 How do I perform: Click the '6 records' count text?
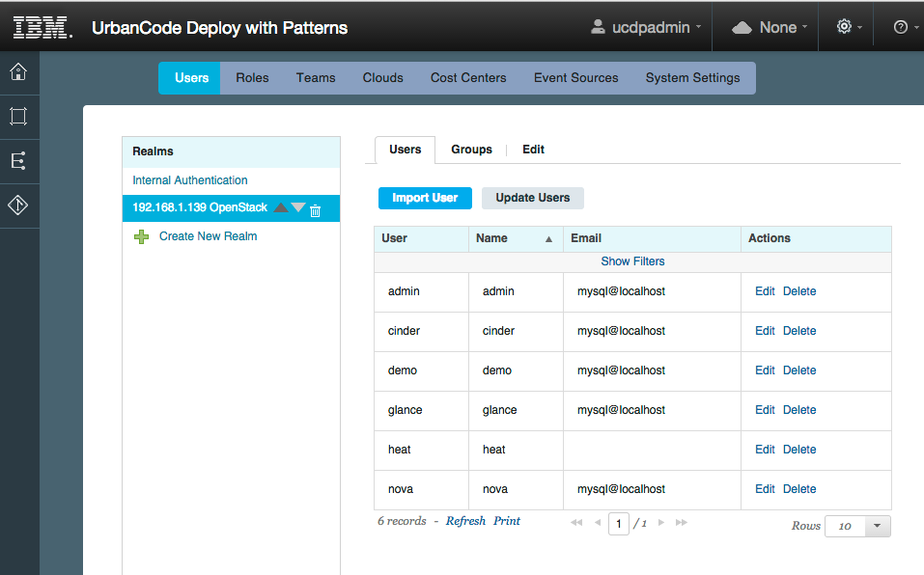(402, 521)
